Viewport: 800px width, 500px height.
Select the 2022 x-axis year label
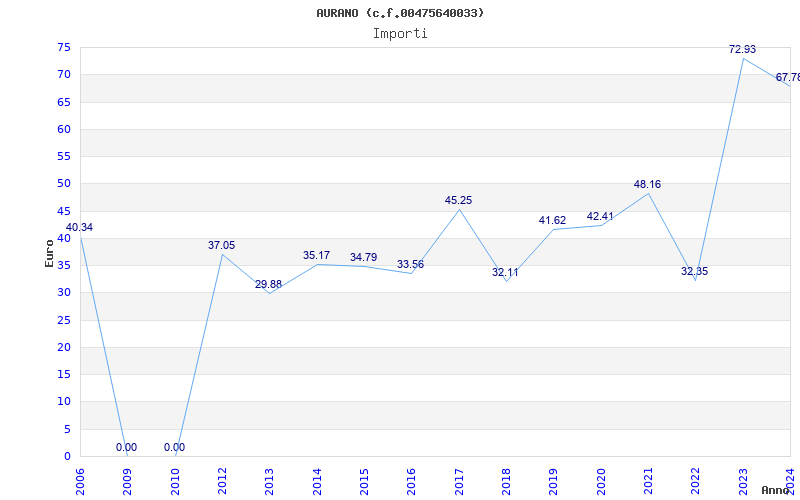coord(695,482)
